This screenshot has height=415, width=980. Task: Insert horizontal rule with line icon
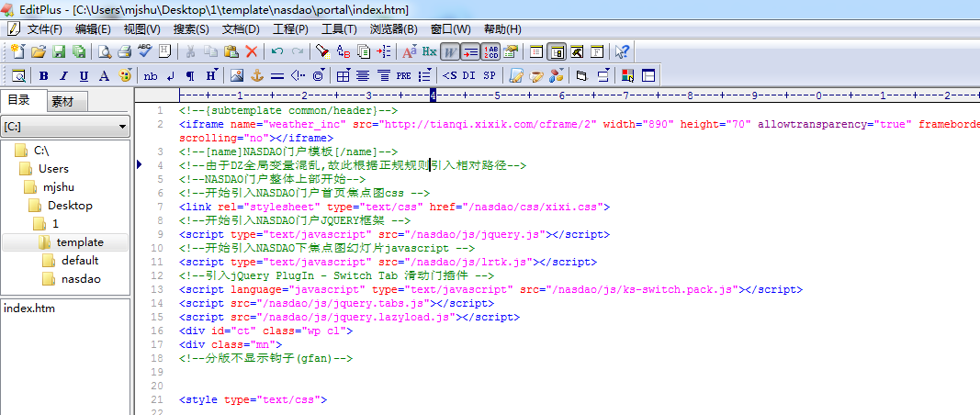pyautogui.click(x=277, y=75)
